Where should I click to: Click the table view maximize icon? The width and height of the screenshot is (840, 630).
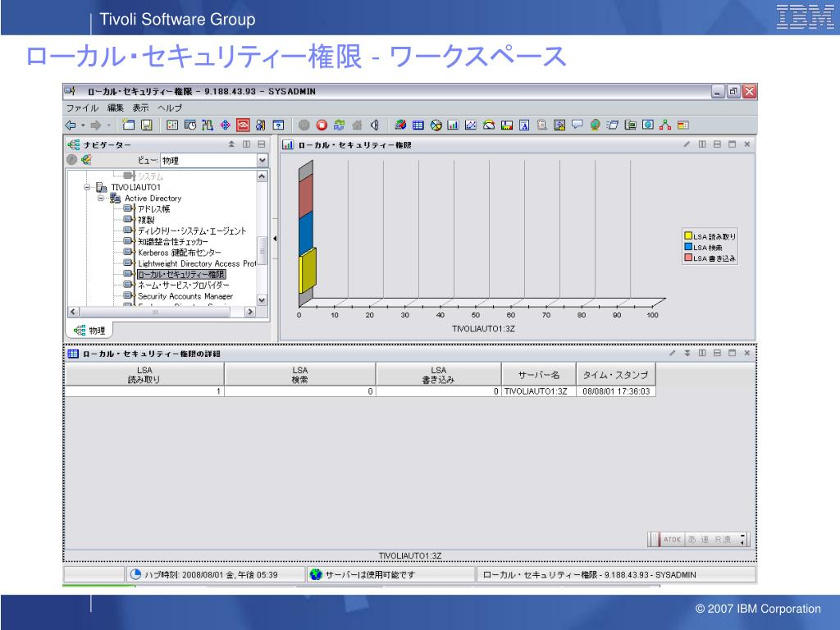733,353
